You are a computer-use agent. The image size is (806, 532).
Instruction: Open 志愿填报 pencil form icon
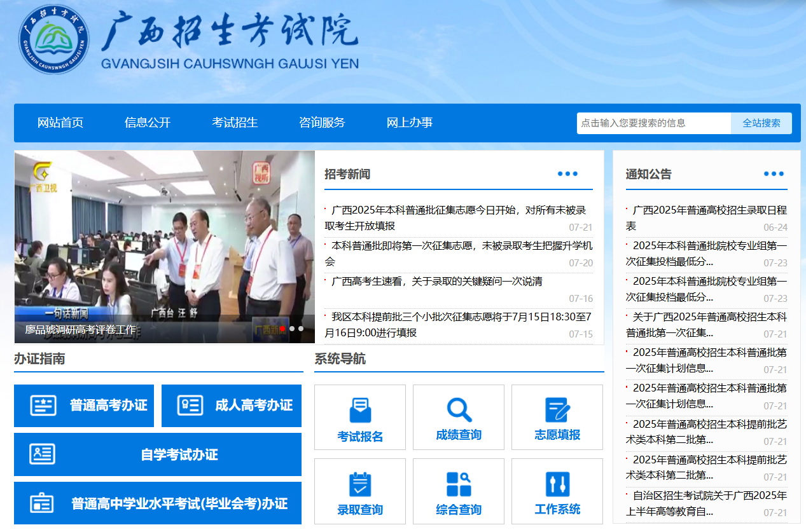click(x=557, y=410)
